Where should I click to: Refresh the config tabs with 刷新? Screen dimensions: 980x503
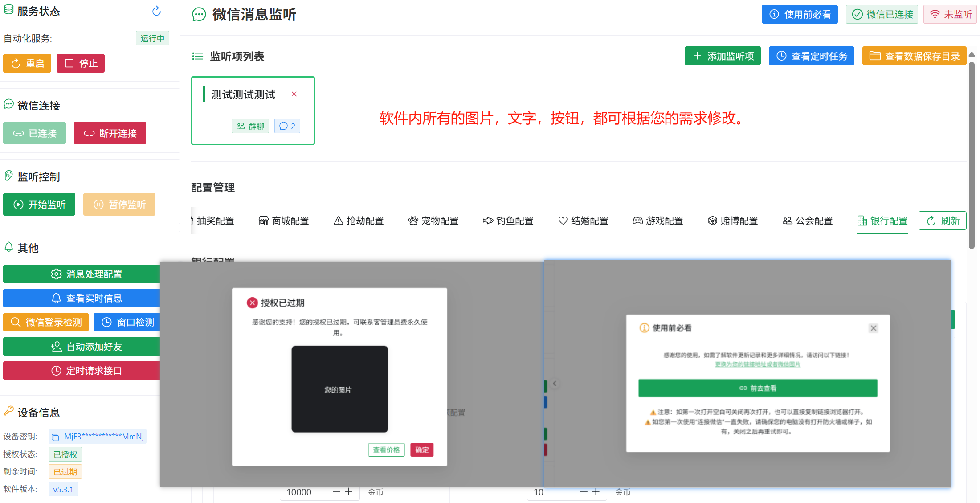point(942,220)
